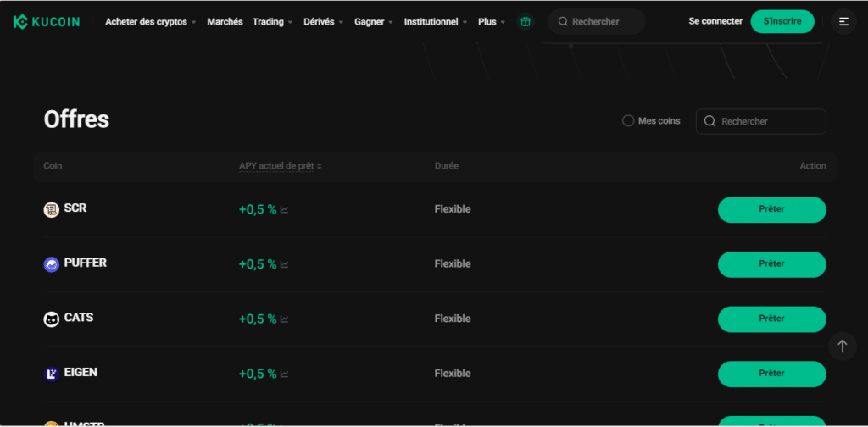Click the Offres heading

[76, 119]
